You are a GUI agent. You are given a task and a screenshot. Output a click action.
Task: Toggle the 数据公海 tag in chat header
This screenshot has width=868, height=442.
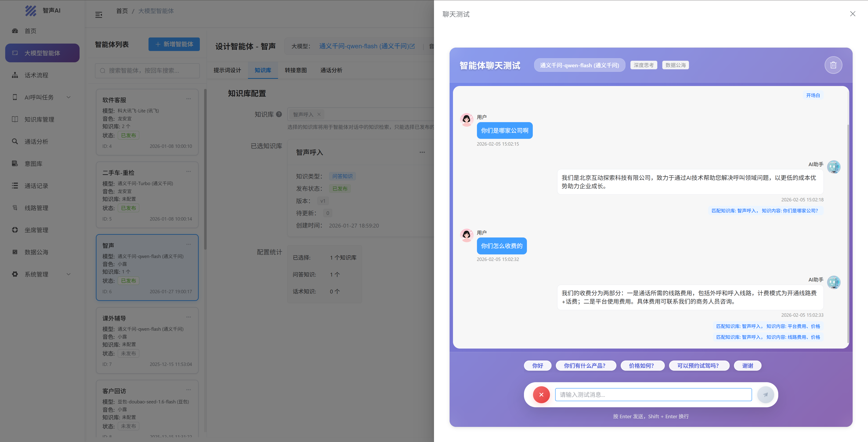pos(675,65)
